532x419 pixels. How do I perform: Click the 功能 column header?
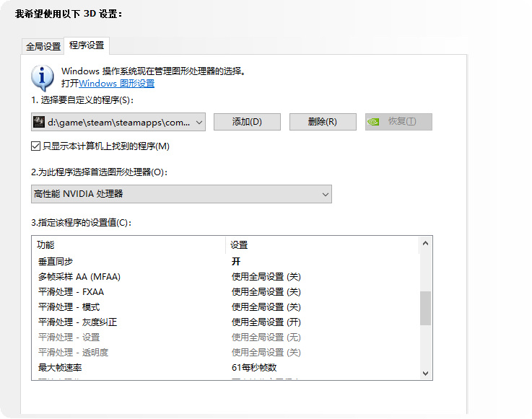[128, 244]
